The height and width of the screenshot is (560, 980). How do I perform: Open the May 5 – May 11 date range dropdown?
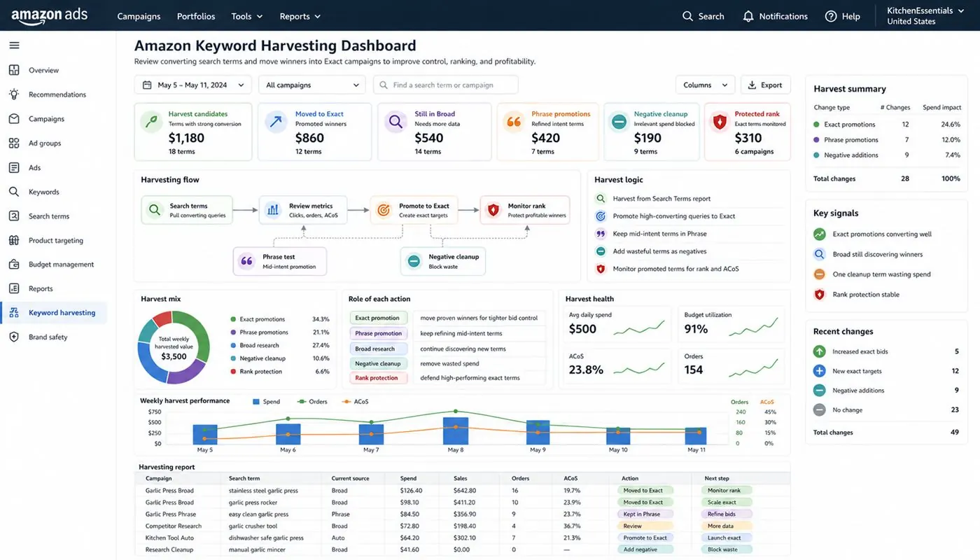[192, 85]
